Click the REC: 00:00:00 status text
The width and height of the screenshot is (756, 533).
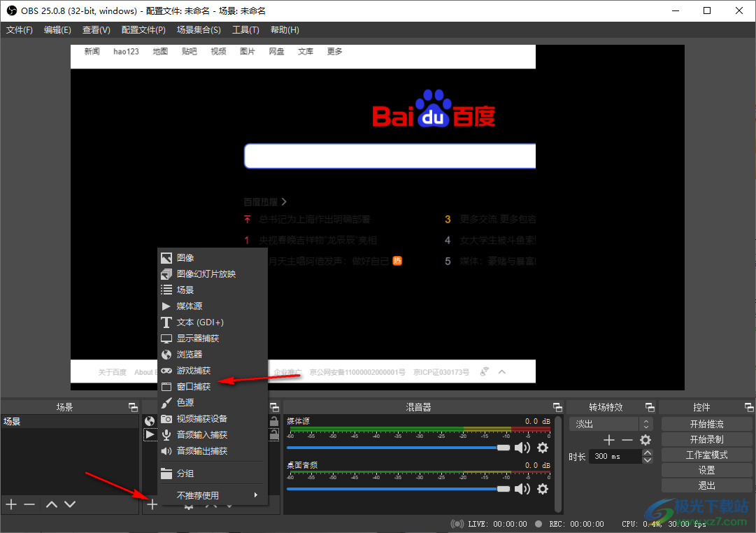(576, 524)
